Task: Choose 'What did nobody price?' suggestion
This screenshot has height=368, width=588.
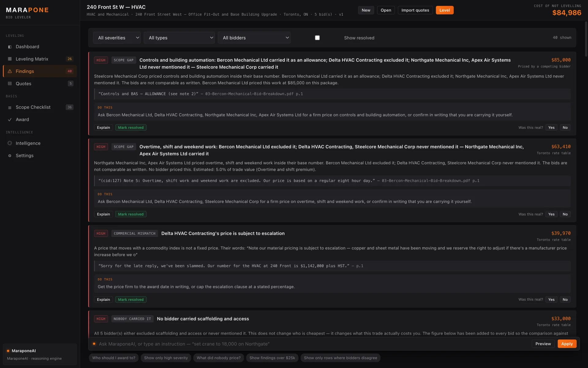Action: coord(219,358)
